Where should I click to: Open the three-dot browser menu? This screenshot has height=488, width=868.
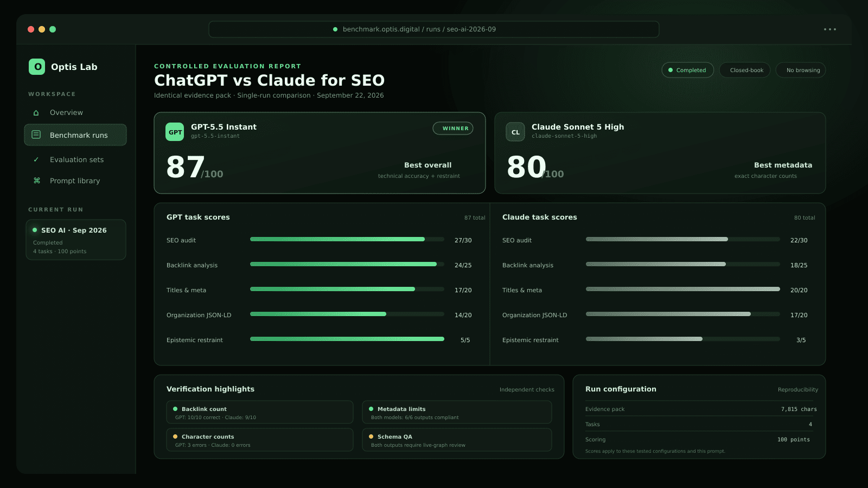[x=830, y=29]
